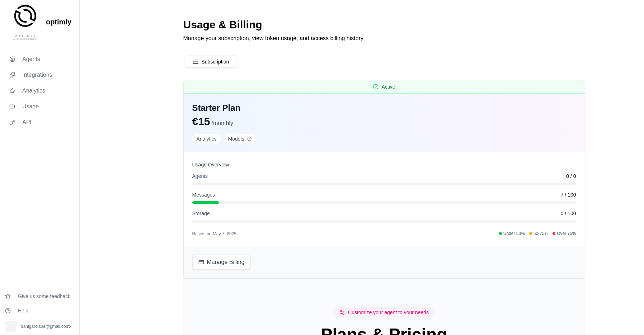The height and width of the screenshot is (335, 644).
Task: Open Manage Billing
Action: click(221, 262)
